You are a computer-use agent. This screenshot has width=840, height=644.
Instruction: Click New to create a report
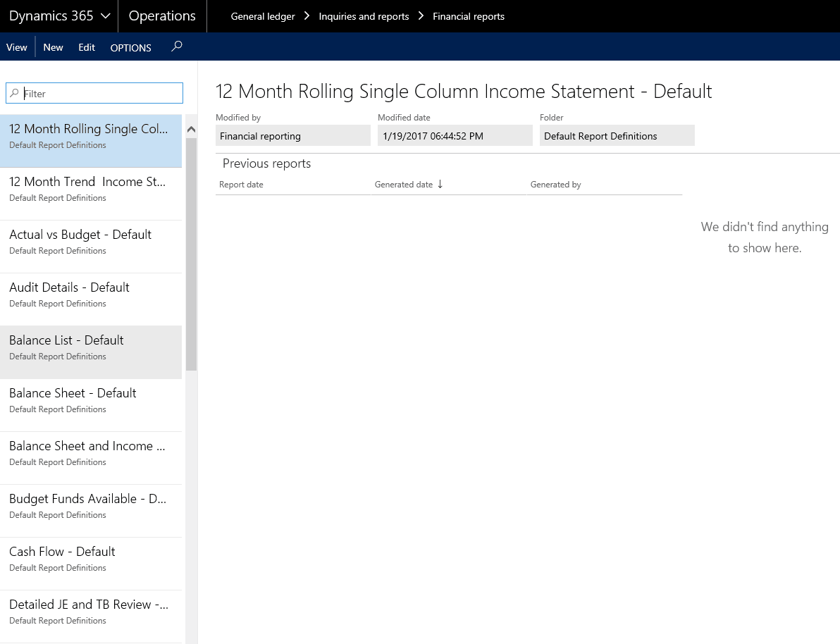[x=53, y=47]
